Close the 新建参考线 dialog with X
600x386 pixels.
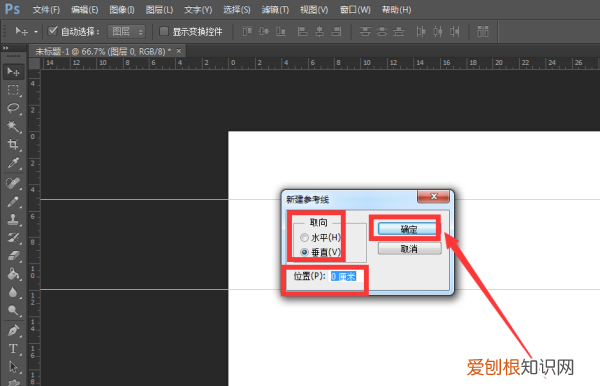click(434, 197)
